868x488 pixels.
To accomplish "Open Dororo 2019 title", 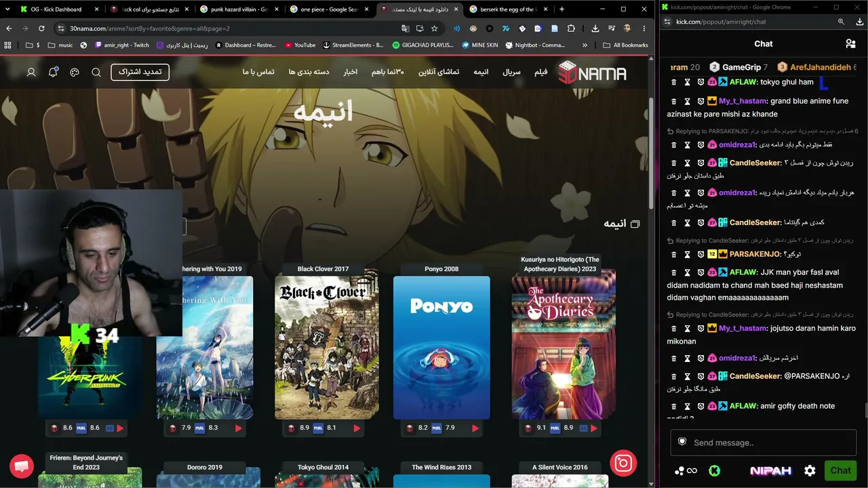I will [x=205, y=467].
